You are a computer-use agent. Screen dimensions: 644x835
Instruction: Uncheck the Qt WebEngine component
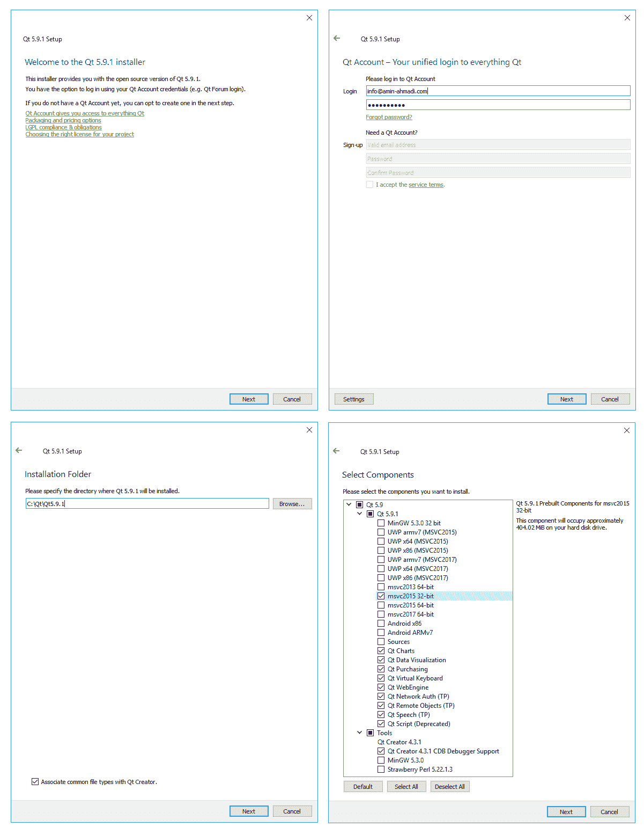pos(381,687)
